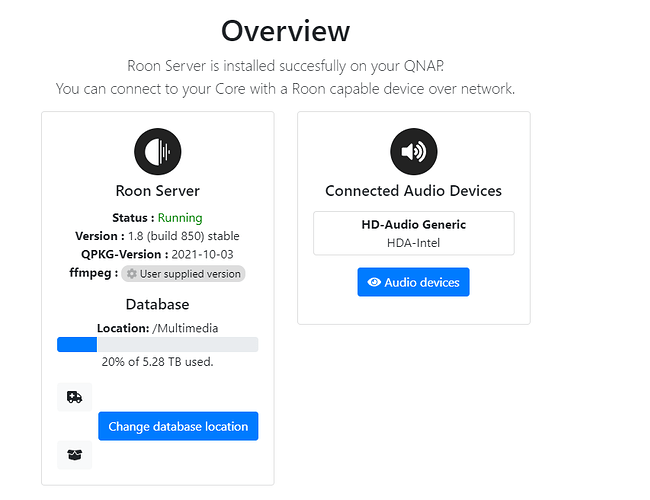Screen dimensions: 650x500
Task: Click the Roon Server card title
Action: pos(158,191)
